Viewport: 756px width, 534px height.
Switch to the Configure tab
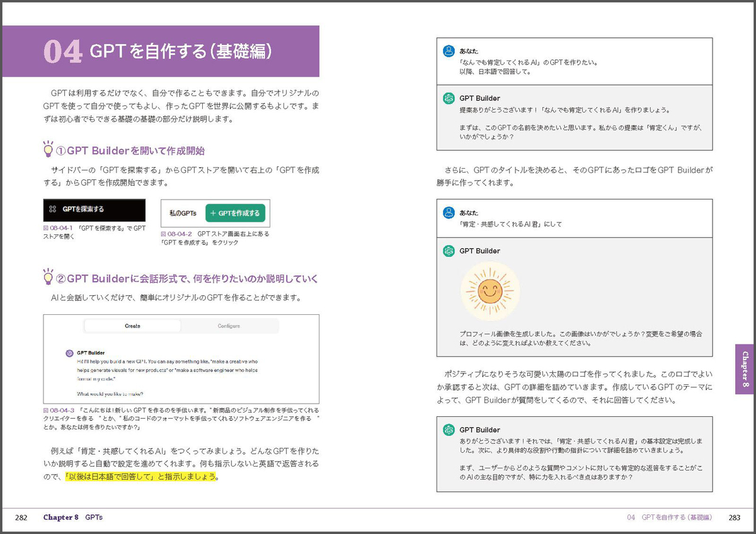tap(229, 326)
